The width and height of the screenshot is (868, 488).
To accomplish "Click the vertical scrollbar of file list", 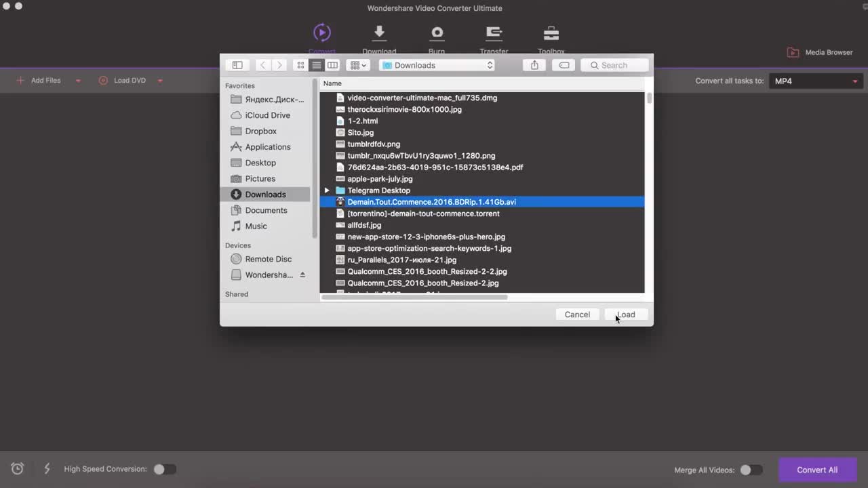I will coord(649,98).
